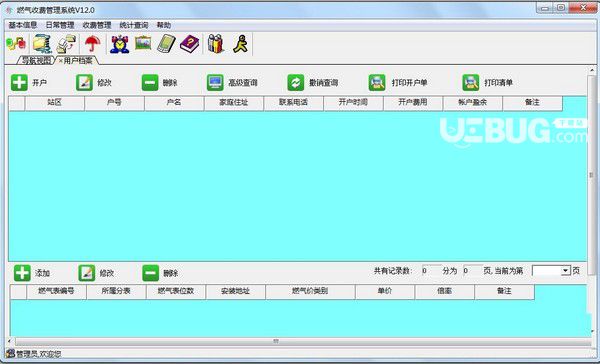Click the green plus 添加 icon

pos(22,273)
